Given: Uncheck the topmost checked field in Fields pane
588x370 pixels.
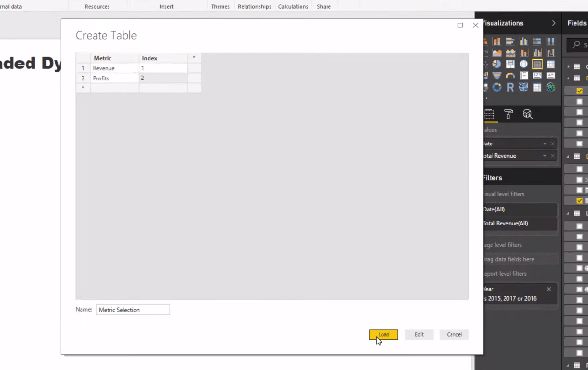Looking at the screenshot, I should [x=579, y=91].
